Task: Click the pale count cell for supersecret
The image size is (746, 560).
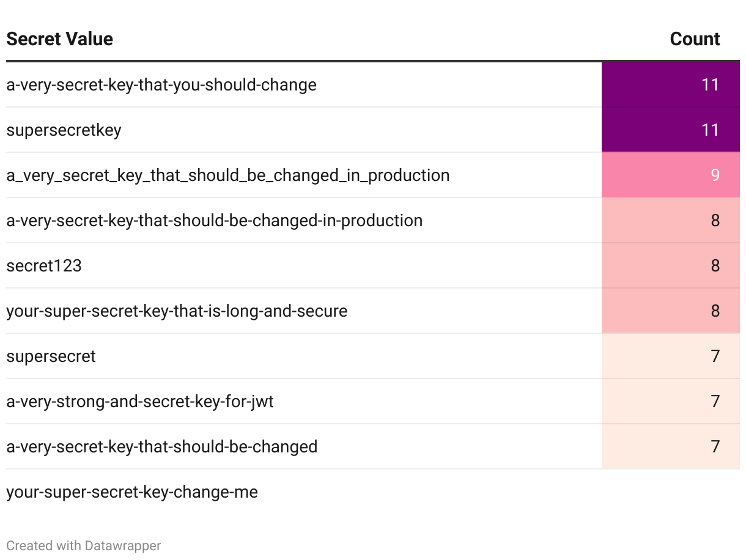Action: pyautogui.click(x=671, y=356)
